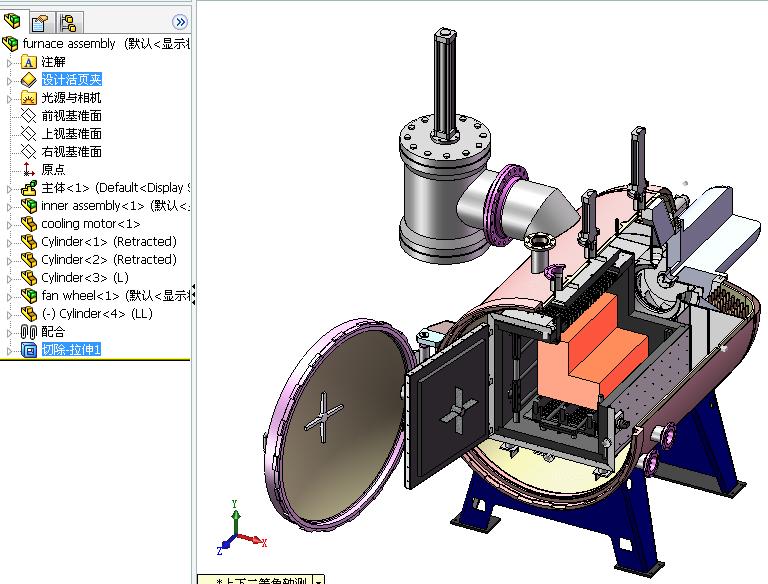
Task: Click the Cylinder<1> component icon
Action: [29, 242]
